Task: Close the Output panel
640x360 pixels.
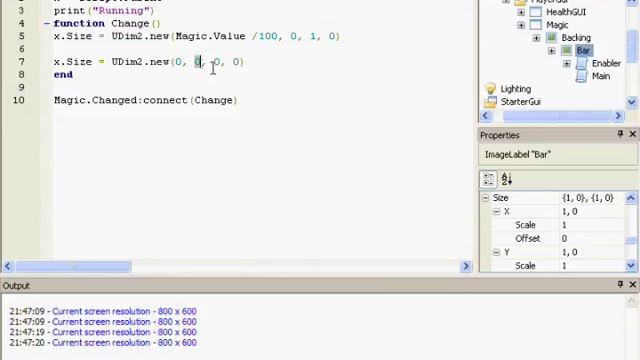Action: point(633,284)
